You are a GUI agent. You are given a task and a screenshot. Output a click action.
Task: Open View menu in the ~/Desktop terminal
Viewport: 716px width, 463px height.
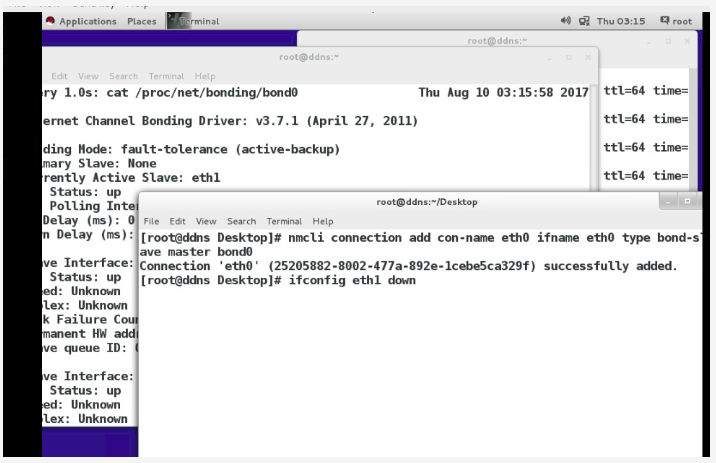206,221
